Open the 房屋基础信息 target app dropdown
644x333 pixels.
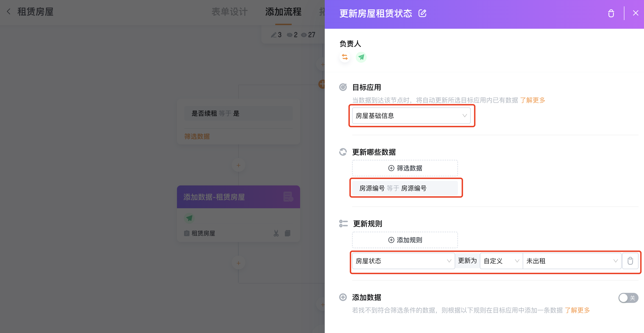(411, 116)
